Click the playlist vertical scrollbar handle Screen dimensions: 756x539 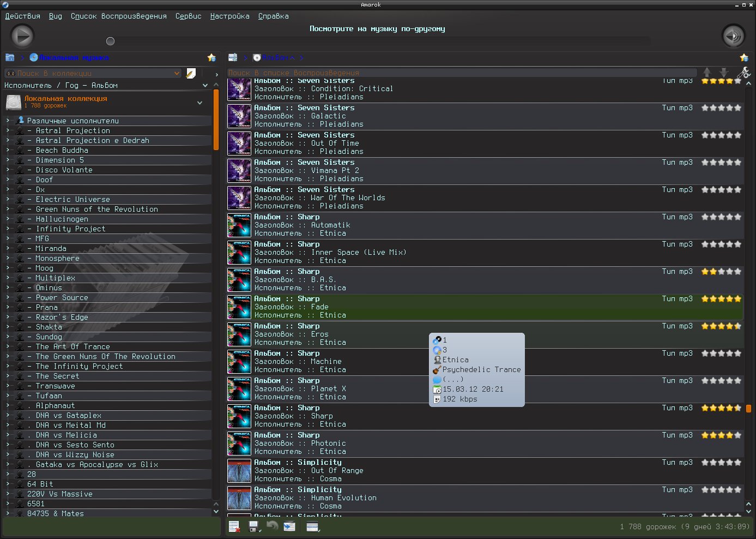point(748,409)
